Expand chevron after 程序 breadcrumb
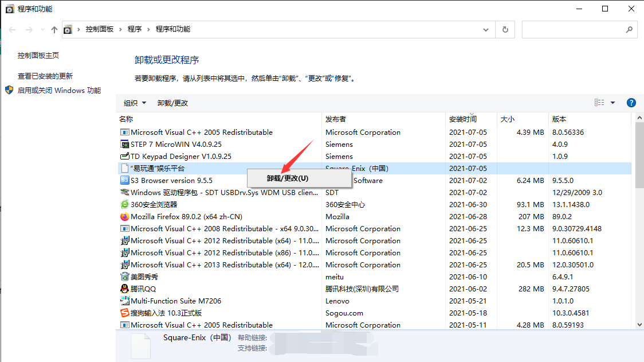644x362 pixels. (148, 30)
